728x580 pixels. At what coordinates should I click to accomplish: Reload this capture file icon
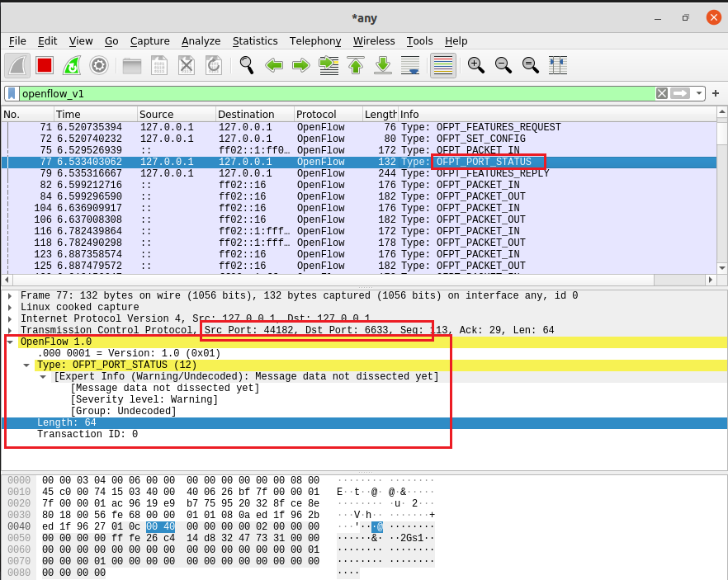pyautogui.click(x=214, y=65)
